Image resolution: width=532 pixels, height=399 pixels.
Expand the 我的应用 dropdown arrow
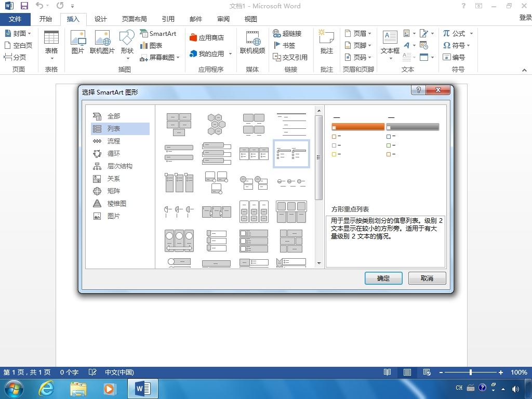(230, 54)
